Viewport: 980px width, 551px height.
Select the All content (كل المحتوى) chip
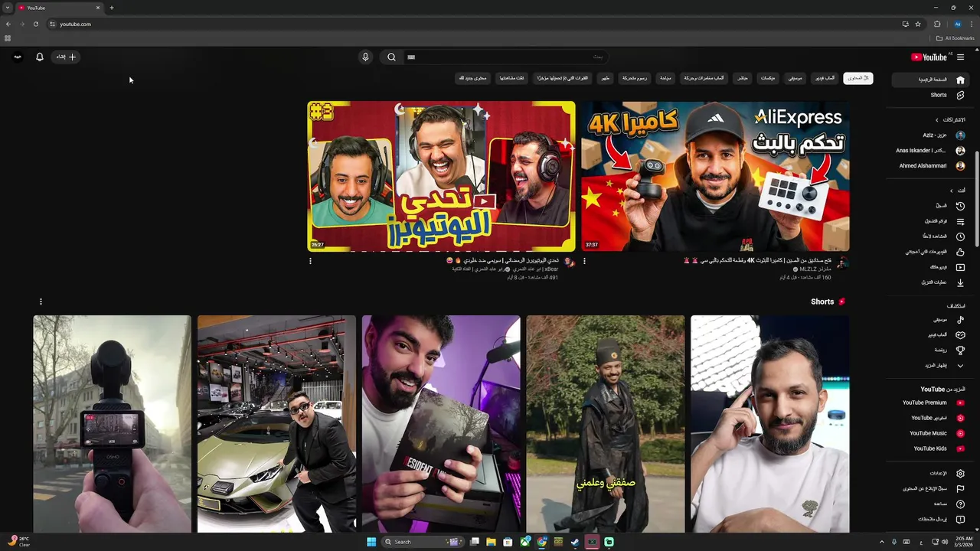(x=858, y=78)
